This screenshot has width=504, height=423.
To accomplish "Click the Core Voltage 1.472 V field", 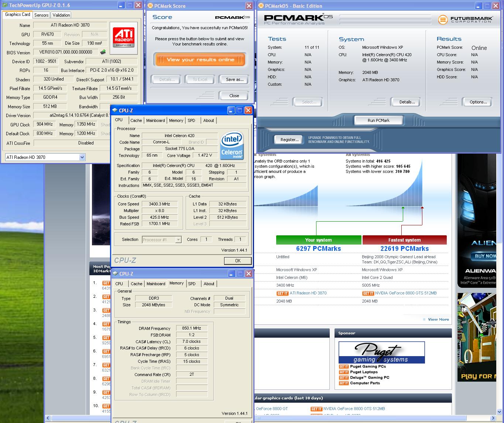I will pos(205,156).
